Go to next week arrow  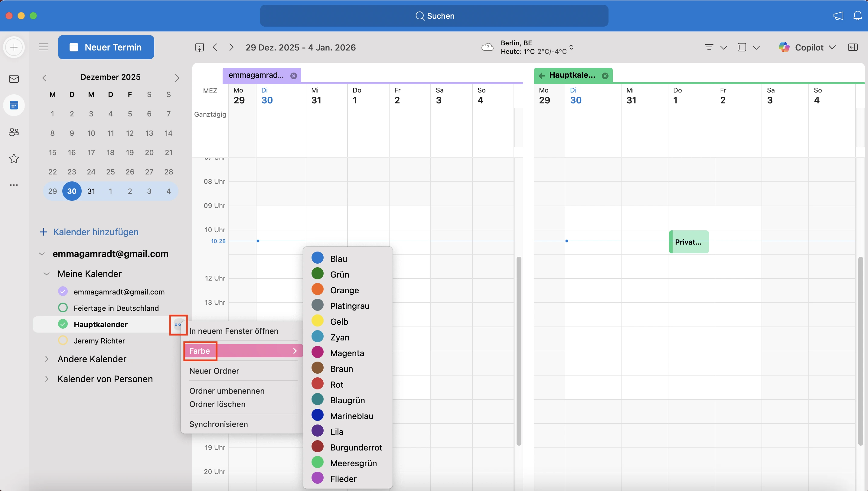pos(231,47)
